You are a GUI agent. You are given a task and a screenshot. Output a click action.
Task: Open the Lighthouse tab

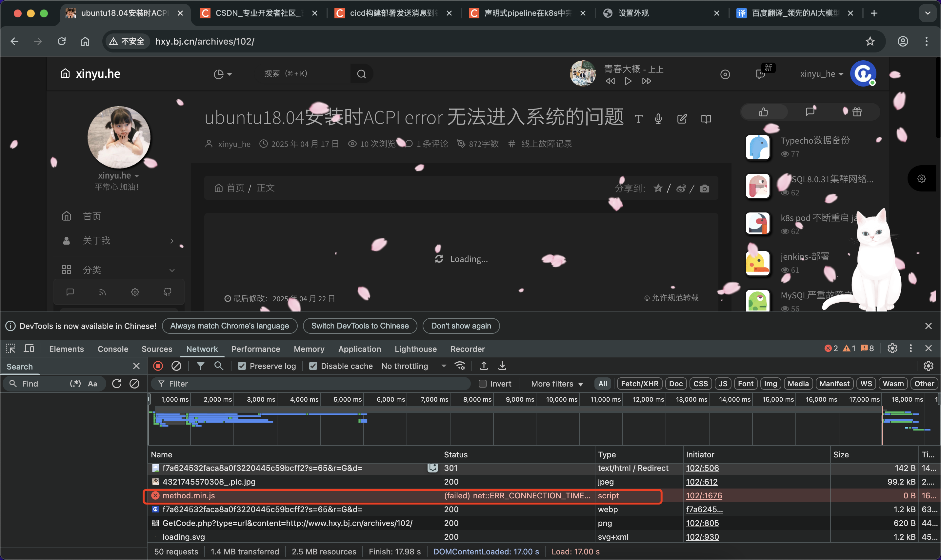click(415, 349)
